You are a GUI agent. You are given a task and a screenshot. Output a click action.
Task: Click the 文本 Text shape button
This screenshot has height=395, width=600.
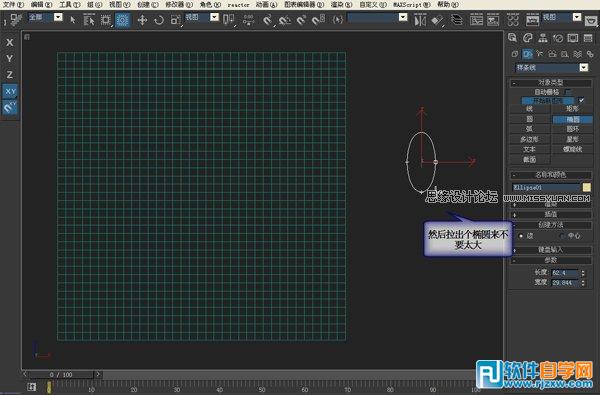point(530,149)
